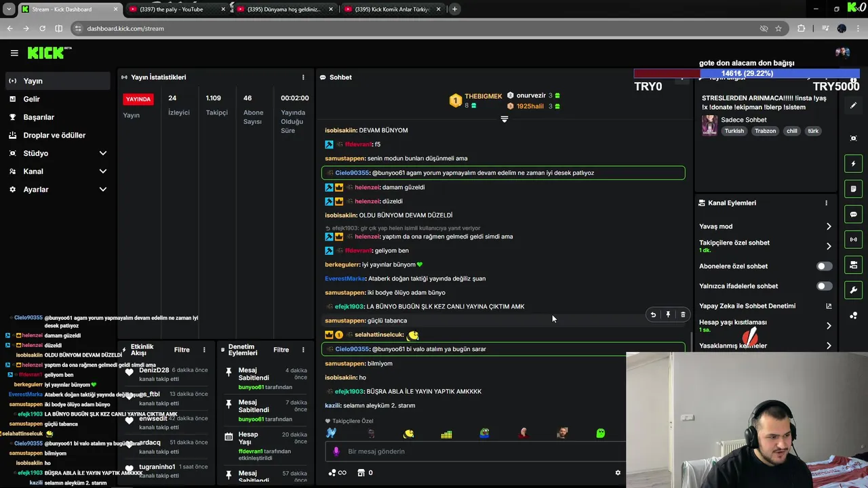
Task: Select the blue wings emote
Action: (331, 433)
